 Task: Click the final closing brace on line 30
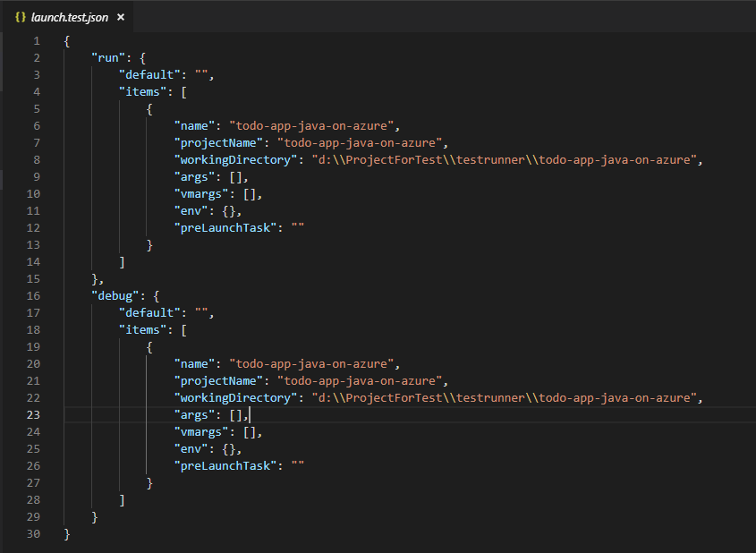(67, 534)
